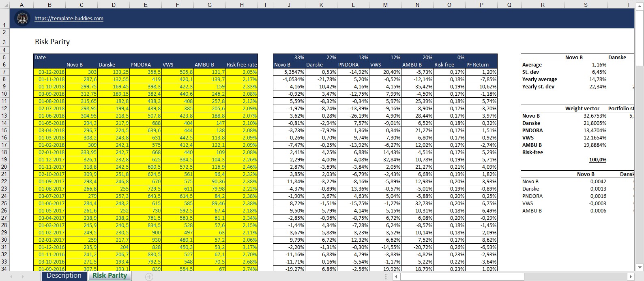Viewport: 644px width, 281px height.
Task: Select Novo B price cell 333,95
Action: 82,152
